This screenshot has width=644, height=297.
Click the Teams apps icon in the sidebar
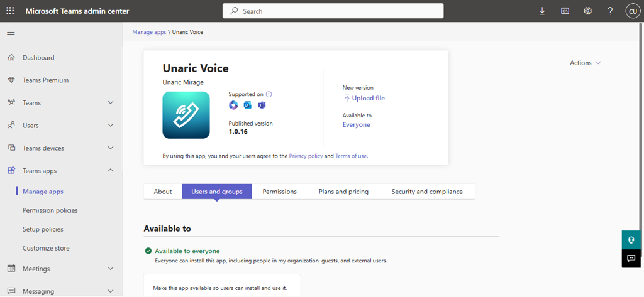[11, 171]
